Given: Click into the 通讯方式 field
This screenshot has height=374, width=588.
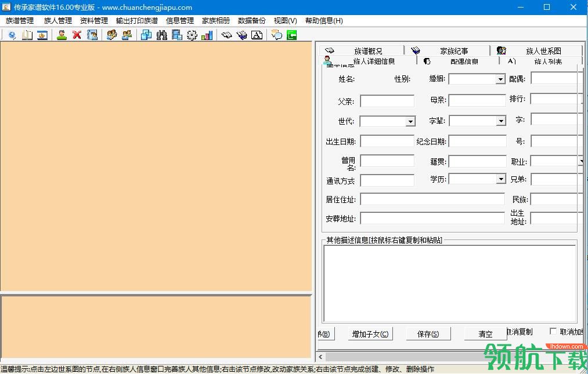Looking at the screenshot, I should 387,180.
